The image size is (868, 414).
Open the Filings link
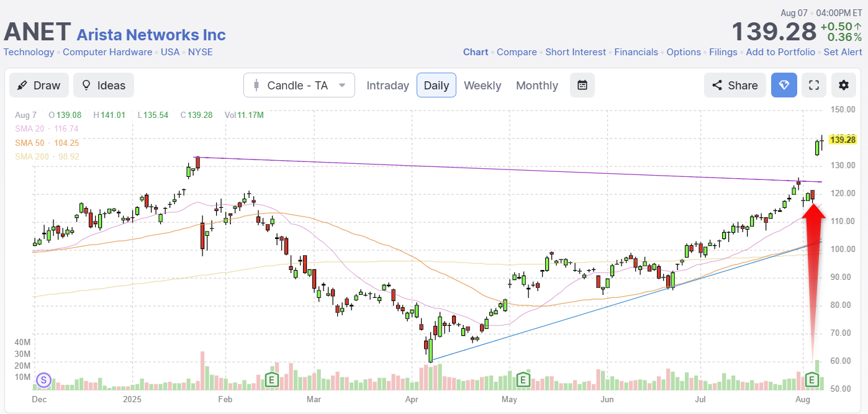[x=723, y=52]
